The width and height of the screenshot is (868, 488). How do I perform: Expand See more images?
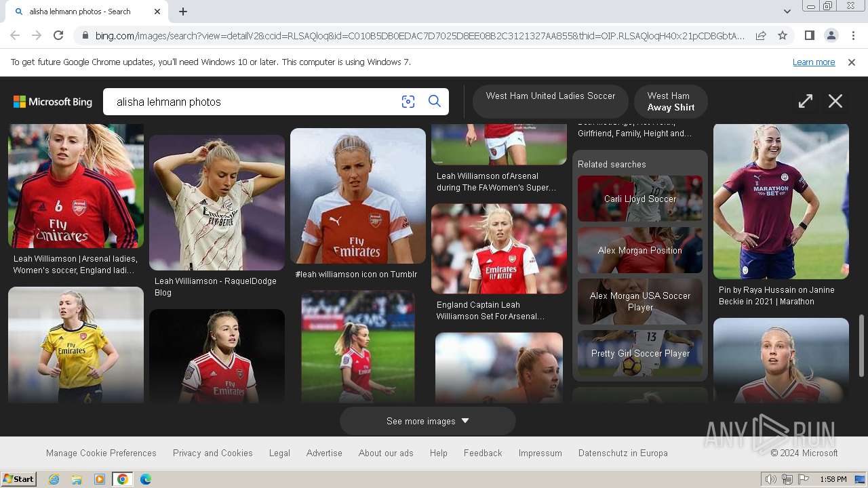pos(428,421)
